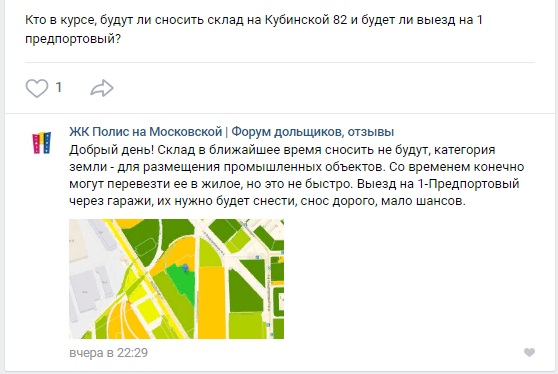This screenshot has width=558, height=374.
Task: Open the ЖК Полис на Московской group link
Action: [x=146, y=132]
